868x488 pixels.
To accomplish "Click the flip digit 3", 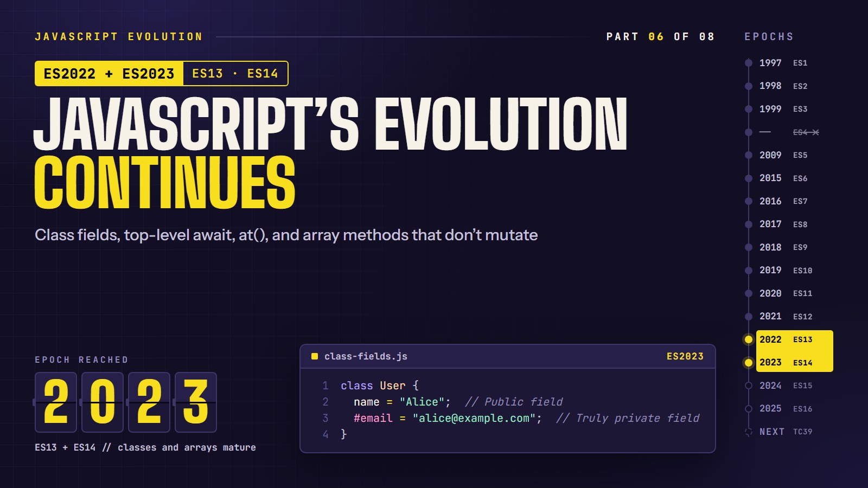I will tap(196, 402).
